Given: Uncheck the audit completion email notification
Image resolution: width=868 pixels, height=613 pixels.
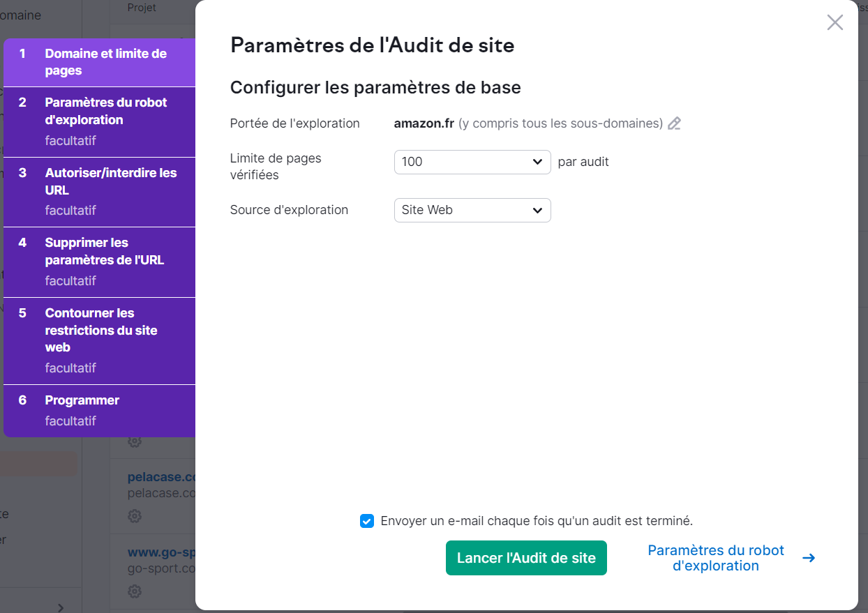Looking at the screenshot, I should 366,520.
